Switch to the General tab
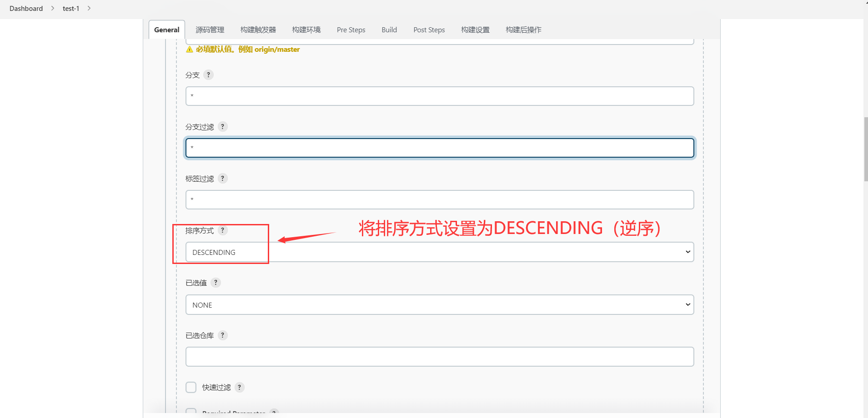 click(167, 30)
